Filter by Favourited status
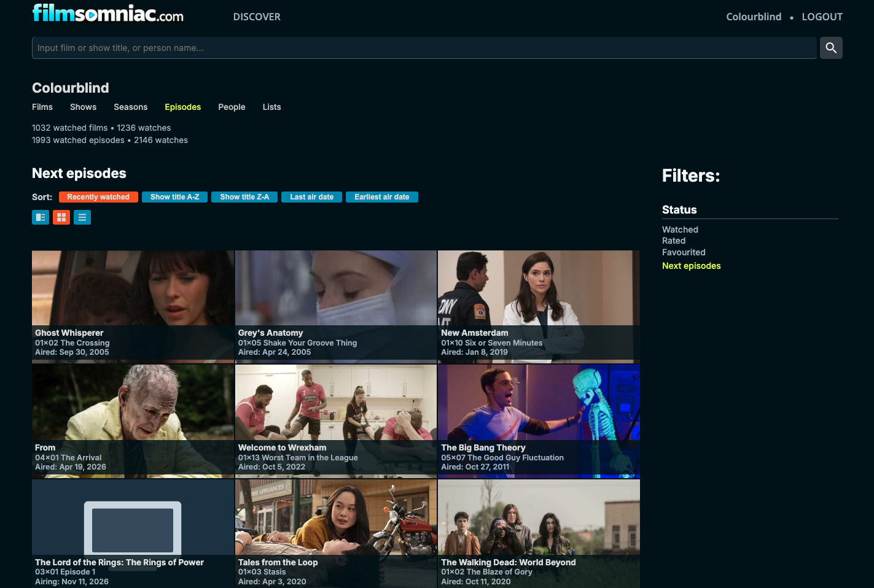Viewport: 874px width, 588px height. (x=684, y=252)
